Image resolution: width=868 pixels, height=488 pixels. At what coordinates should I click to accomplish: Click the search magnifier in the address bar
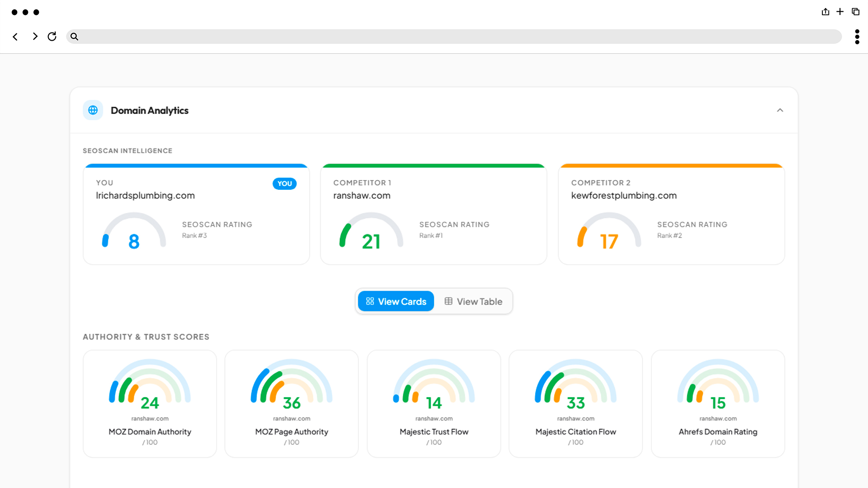(x=74, y=37)
